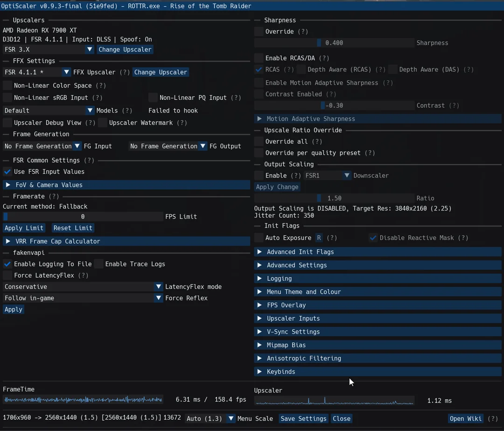
Task: Toggle Auto Exposure checkbox
Action: [x=259, y=238]
